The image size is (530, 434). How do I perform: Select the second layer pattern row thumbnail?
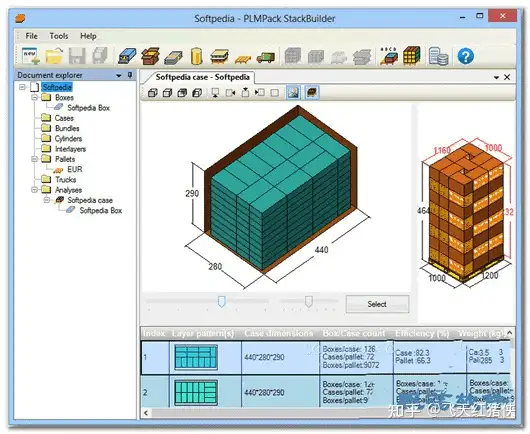196,392
